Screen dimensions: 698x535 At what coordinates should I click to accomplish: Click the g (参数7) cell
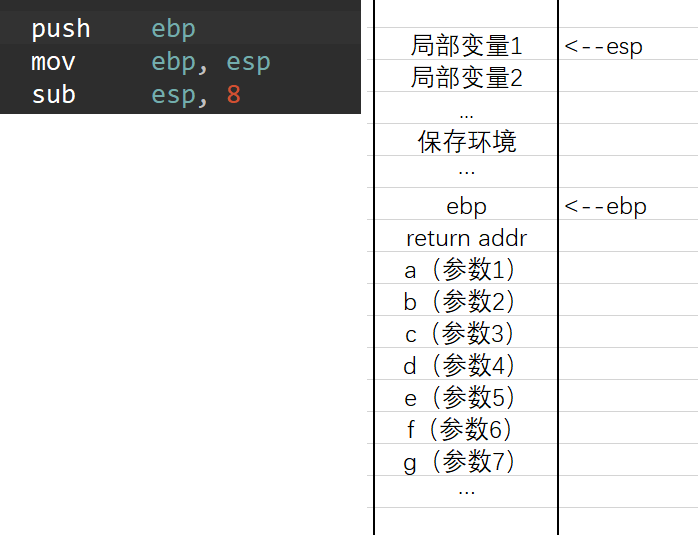[466, 460]
